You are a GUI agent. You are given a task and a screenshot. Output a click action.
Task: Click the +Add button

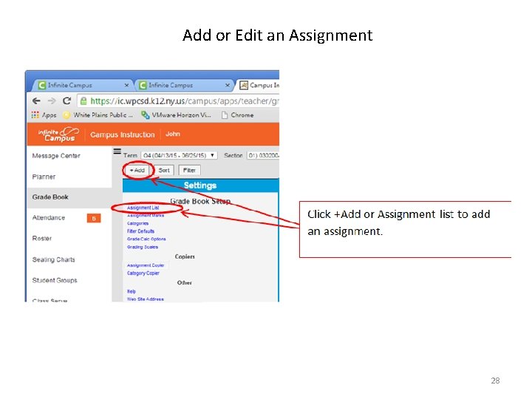click(x=137, y=171)
